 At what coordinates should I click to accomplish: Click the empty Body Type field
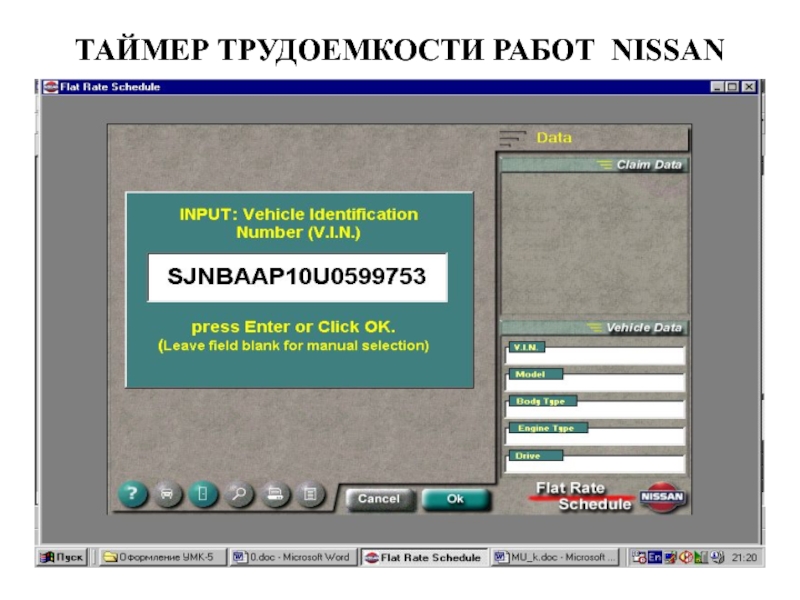[x=595, y=410]
